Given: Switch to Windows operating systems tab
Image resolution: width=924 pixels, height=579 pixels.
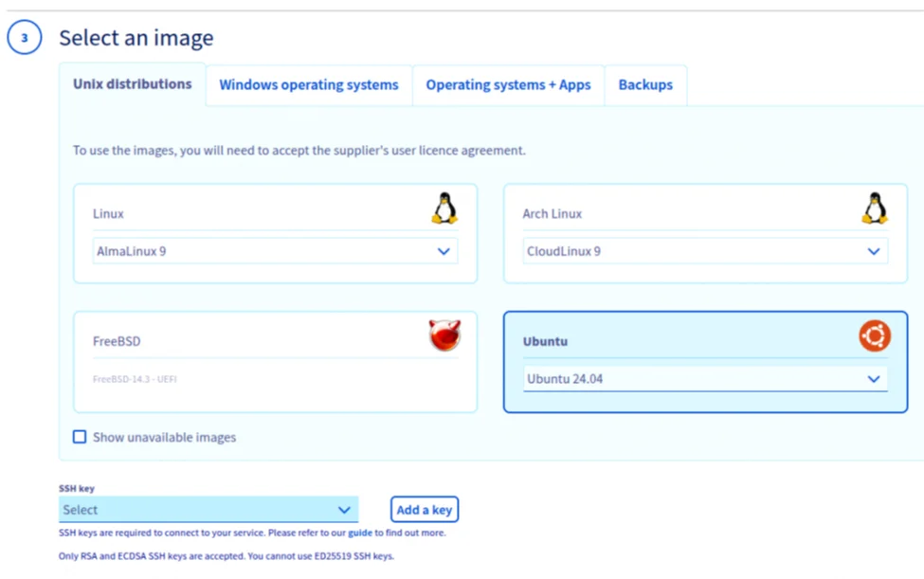Looking at the screenshot, I should 309,85.
